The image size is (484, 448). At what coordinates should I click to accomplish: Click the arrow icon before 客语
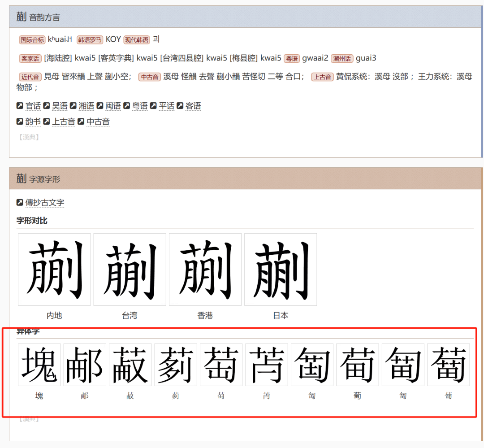point(180,106)
